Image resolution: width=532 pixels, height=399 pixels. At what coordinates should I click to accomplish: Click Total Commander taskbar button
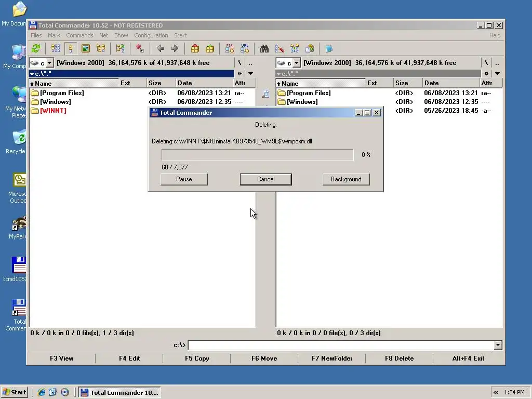tap(120, 393)
